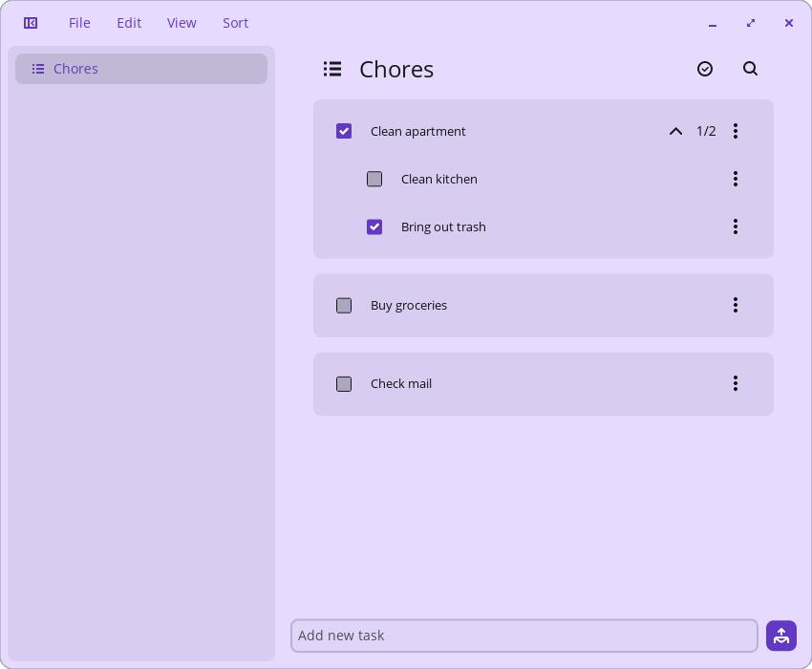Open three-dot menu for Bring out trash
Screen dimensions: 812x669
coord(736,227)
